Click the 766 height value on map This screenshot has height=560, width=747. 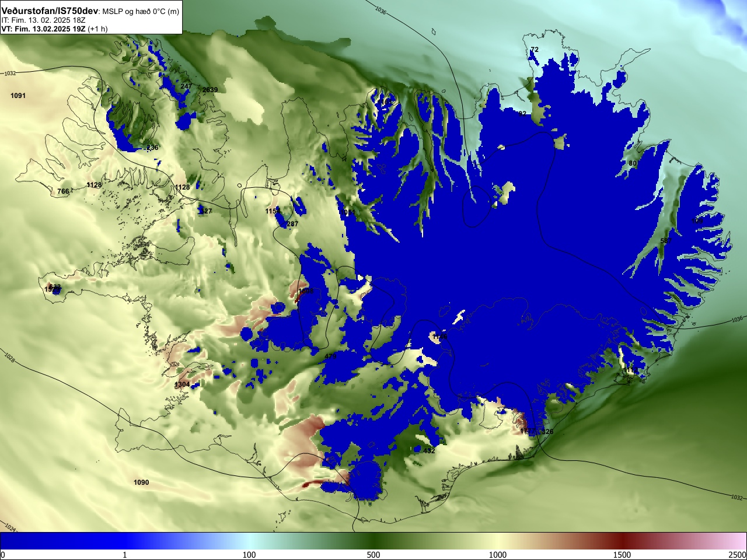(63, 191)
